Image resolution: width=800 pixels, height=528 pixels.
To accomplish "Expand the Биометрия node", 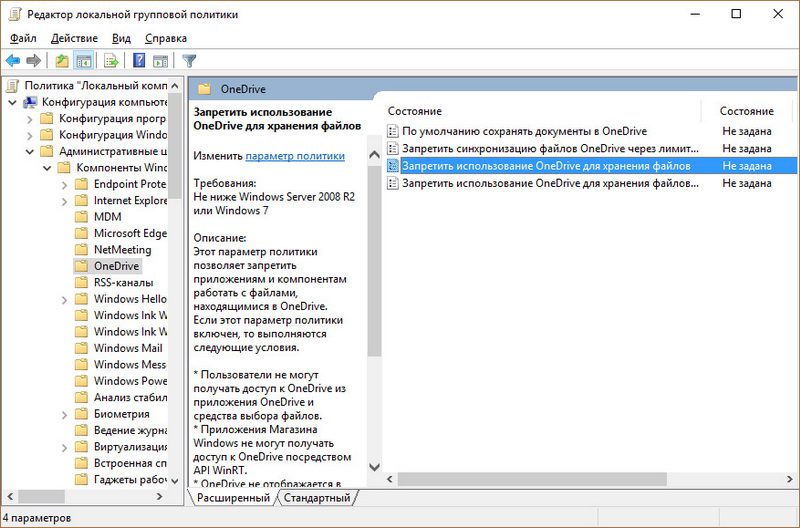I will click(x=64, y=415).
